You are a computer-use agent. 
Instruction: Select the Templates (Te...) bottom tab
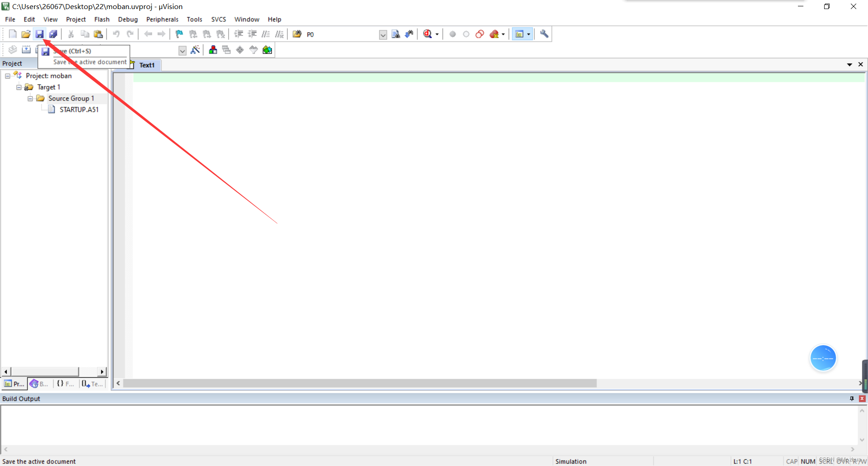click(x=93, y=384)
